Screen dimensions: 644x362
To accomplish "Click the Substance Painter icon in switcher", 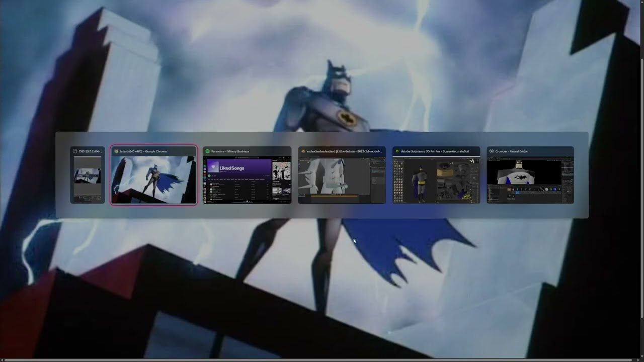I will tap(397, 151).
